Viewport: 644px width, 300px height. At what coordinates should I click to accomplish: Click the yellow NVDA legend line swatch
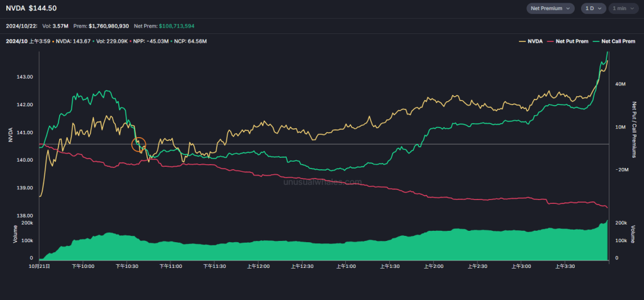tap(522, 41)
